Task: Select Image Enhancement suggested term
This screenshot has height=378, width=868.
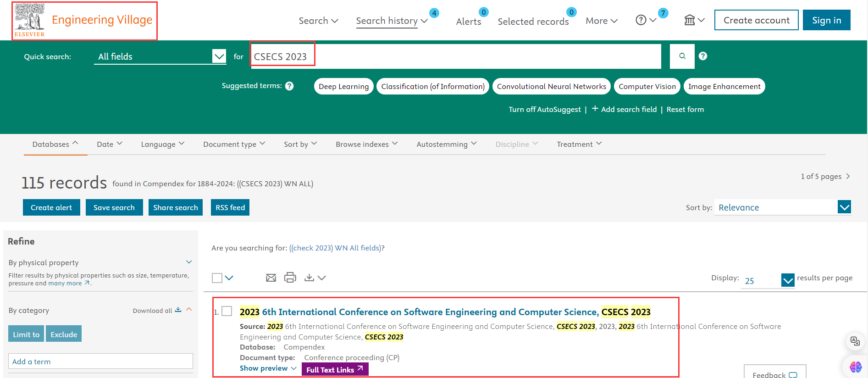Action: click(724, 86)
